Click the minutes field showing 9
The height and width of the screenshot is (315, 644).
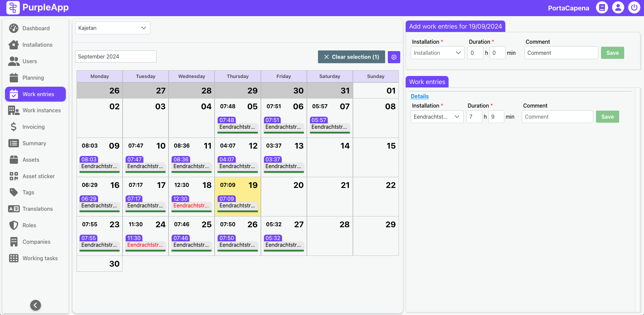[496, 117]
